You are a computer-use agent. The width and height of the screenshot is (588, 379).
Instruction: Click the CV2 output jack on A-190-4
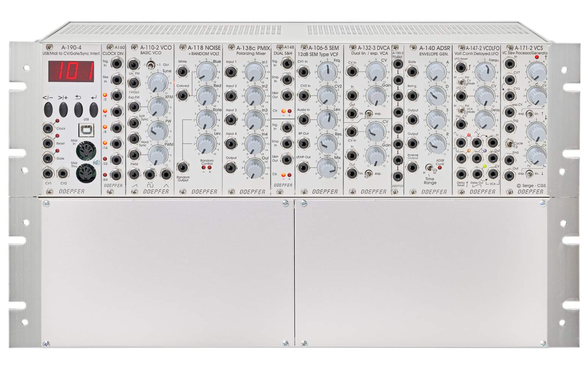tap(63, 174)
